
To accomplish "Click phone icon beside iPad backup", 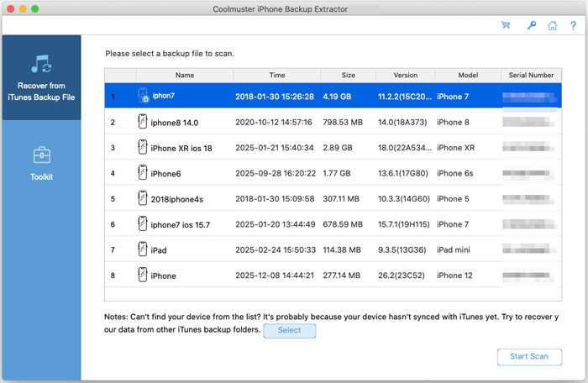I will 143,249.
